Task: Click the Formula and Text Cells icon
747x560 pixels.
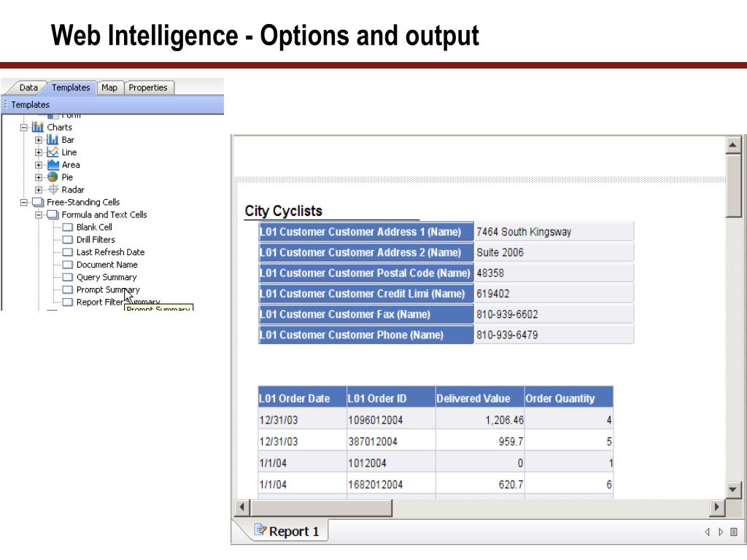Action: 53,215
